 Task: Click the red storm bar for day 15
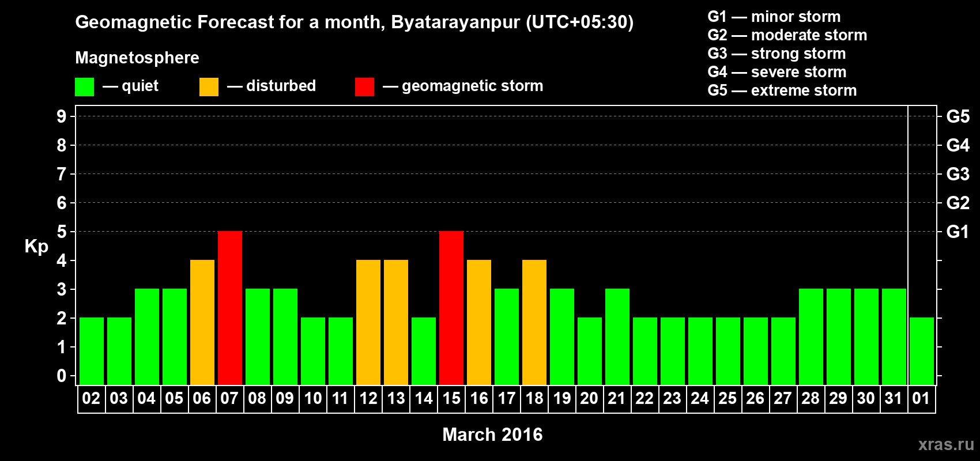pyautogui.click(x=451, y=308)
